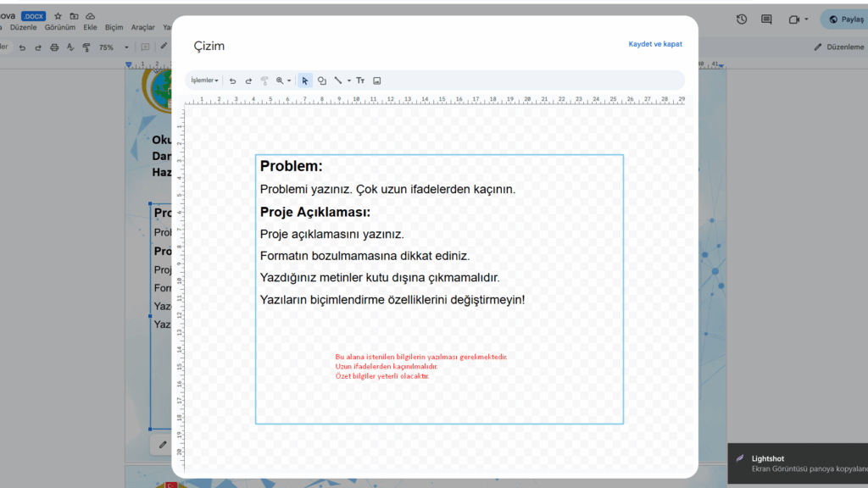Open the Görünüm menu in Docs
This screenshot has width=868, height=488.
coord(60,27)
